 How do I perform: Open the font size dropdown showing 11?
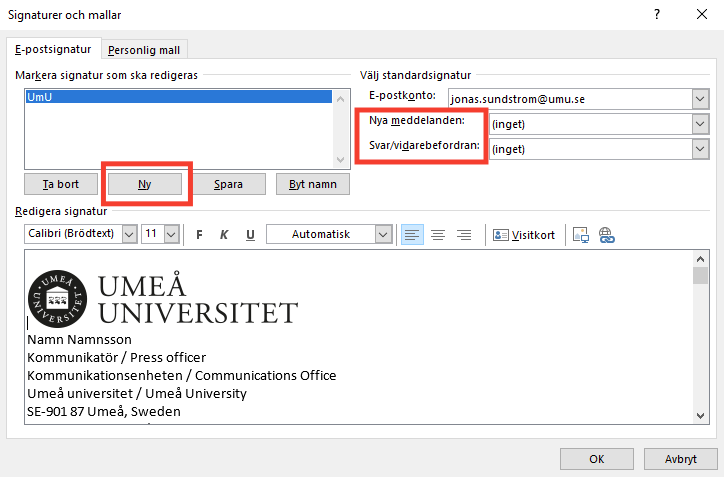171,234
